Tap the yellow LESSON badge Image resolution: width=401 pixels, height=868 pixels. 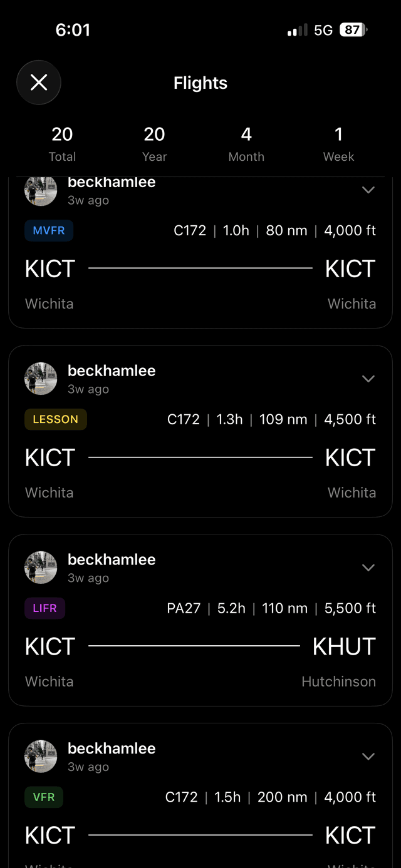[56, 419]
